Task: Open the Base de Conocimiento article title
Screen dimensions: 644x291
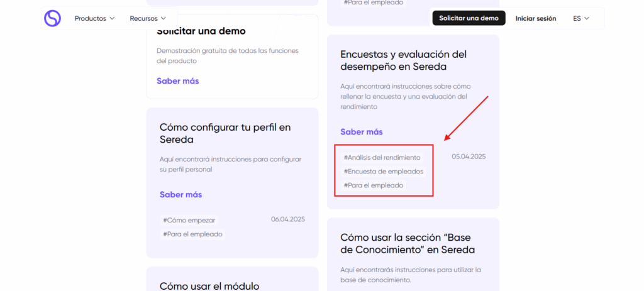Action: pos(407,244)
